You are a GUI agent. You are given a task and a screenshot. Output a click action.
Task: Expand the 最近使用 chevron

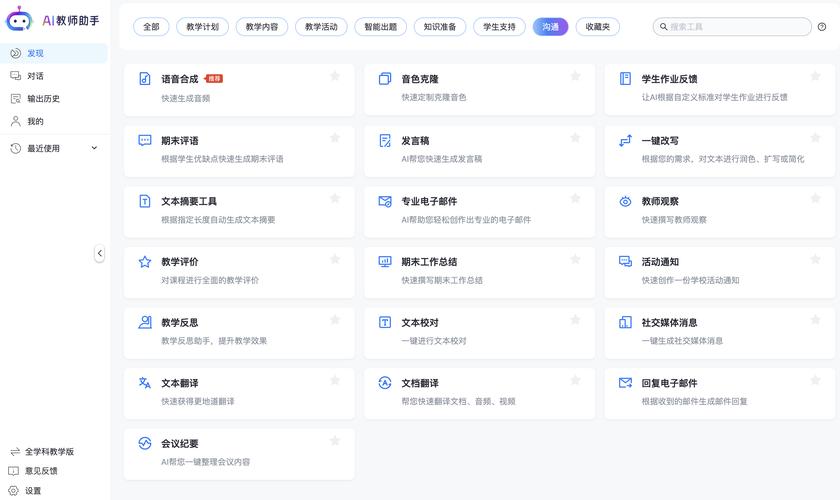[94, 148]
